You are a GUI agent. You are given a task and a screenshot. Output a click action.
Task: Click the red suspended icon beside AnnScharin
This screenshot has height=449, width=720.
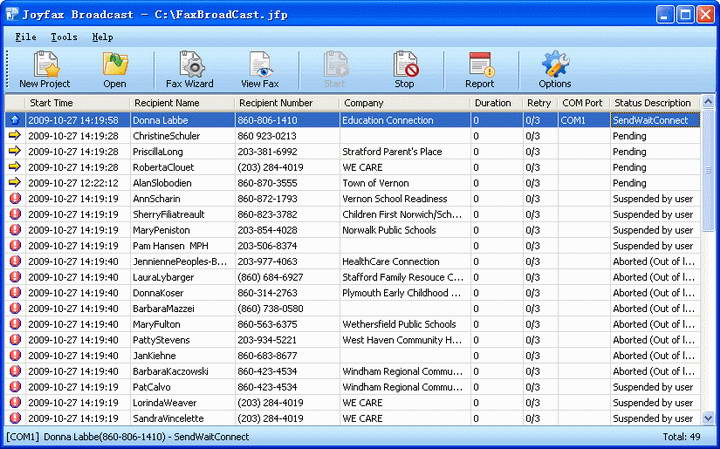click(x=14, y=199)
